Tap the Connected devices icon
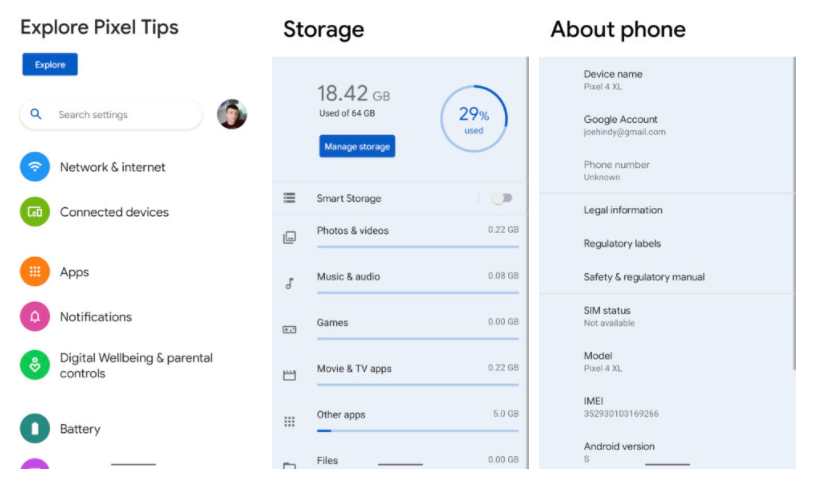 [35, 212]
